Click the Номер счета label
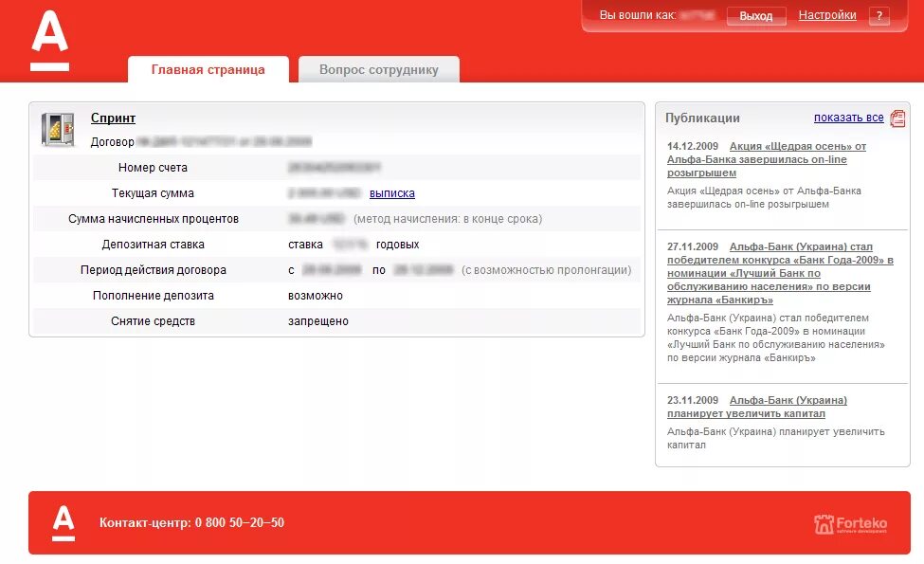Screen dimensions: 924x564 153,168
